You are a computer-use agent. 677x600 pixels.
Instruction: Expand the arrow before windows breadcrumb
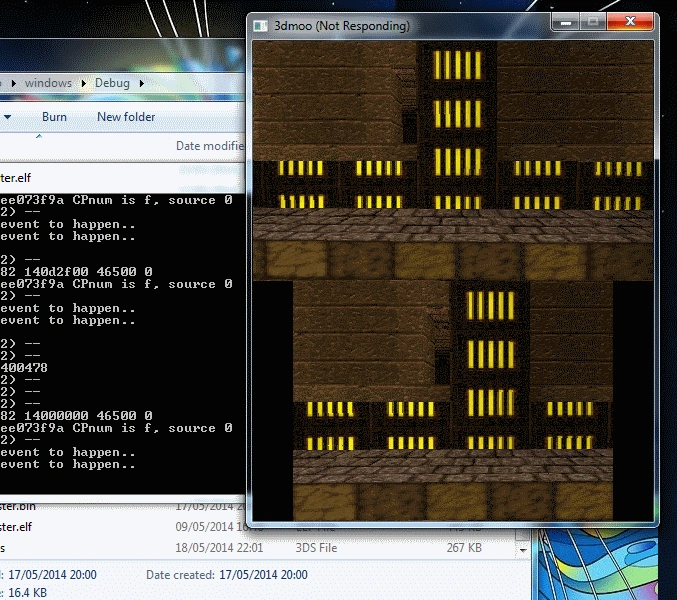pos(14,83)
